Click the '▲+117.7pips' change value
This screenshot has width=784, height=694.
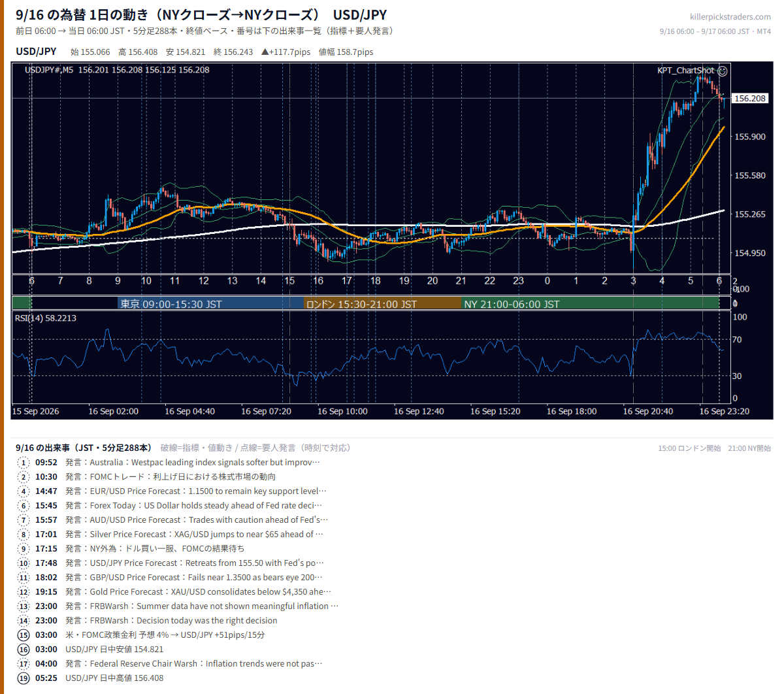(x=286, y=52)
